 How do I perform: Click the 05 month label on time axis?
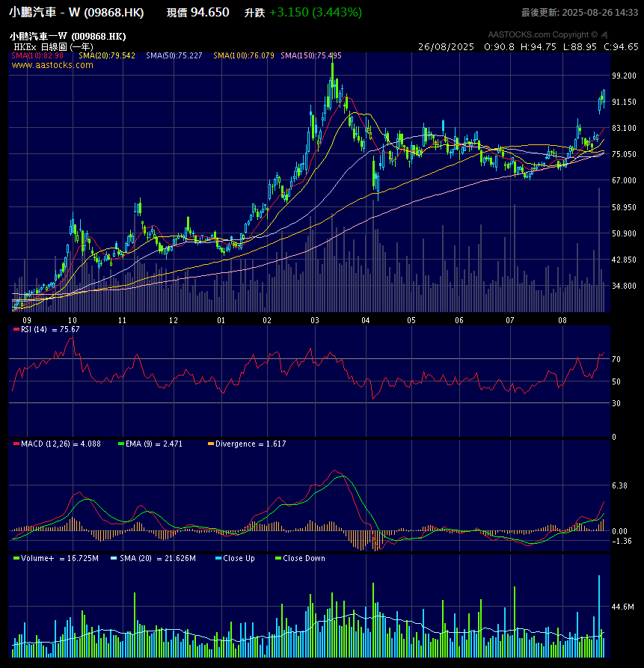pyautogui.click(x=411, y=320)
